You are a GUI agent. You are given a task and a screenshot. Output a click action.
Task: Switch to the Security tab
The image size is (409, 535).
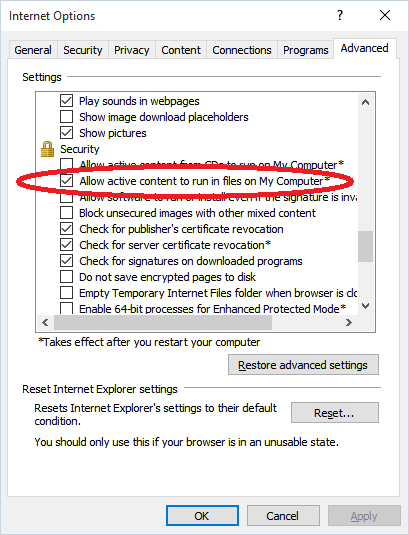coord(83,50)
